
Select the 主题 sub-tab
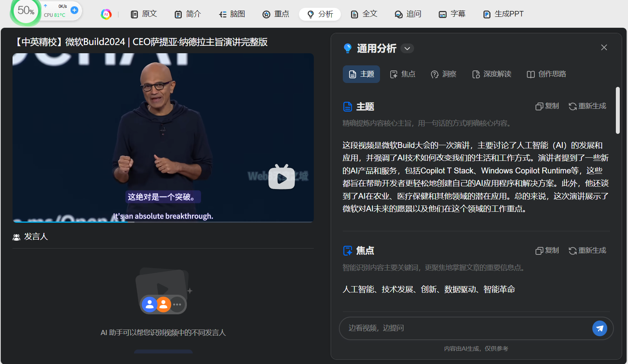point(361,74)
